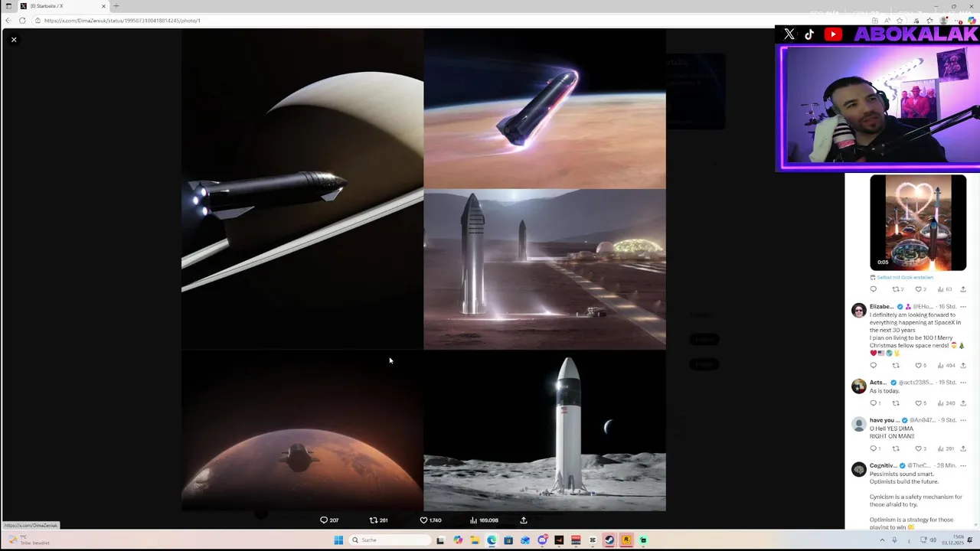Reload the page in browser
This screenshot has height=551, width=980.
[x=22, y=21]
